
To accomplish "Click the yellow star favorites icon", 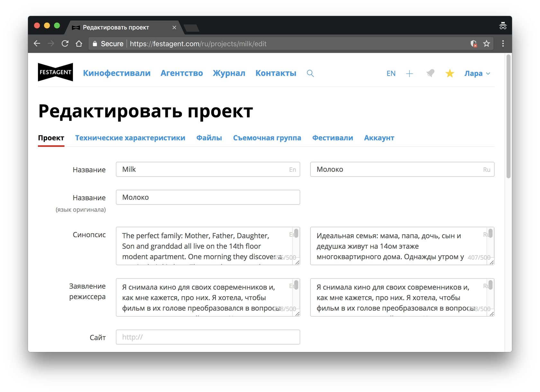I will (x=450, y=73).
